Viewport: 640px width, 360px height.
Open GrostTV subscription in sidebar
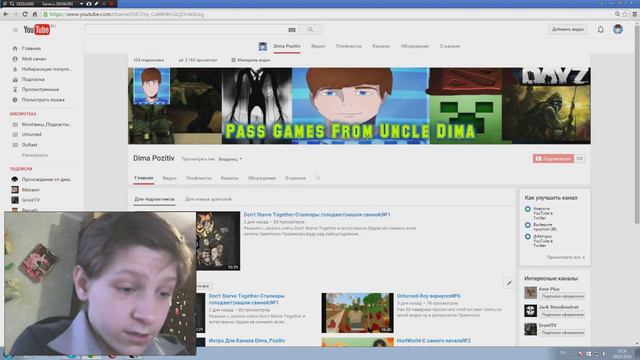(x=31, y=200)
